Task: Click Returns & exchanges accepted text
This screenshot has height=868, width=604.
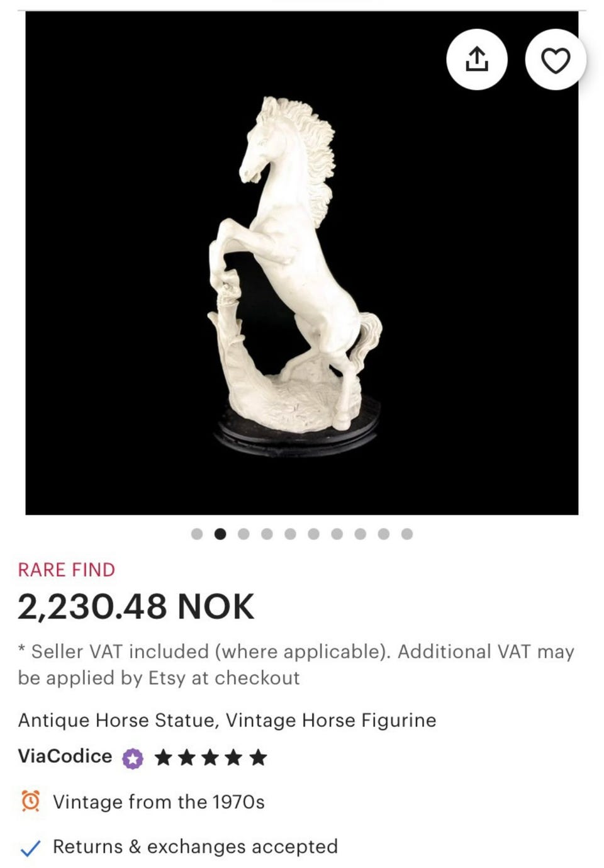Action: 195,847
